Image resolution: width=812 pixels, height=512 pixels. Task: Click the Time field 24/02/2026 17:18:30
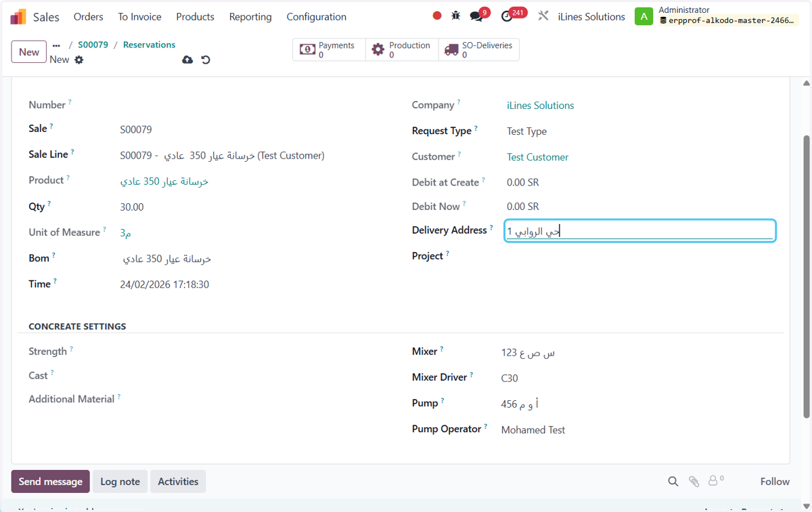point(164,284)
